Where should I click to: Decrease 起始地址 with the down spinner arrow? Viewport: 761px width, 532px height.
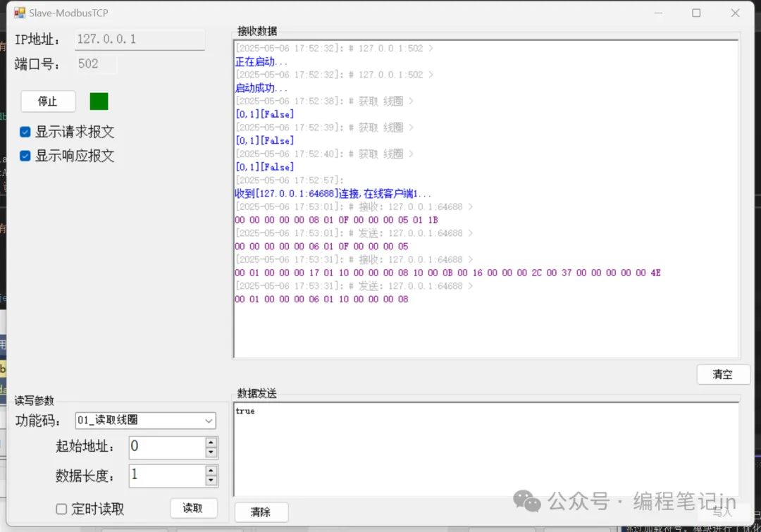211,452
